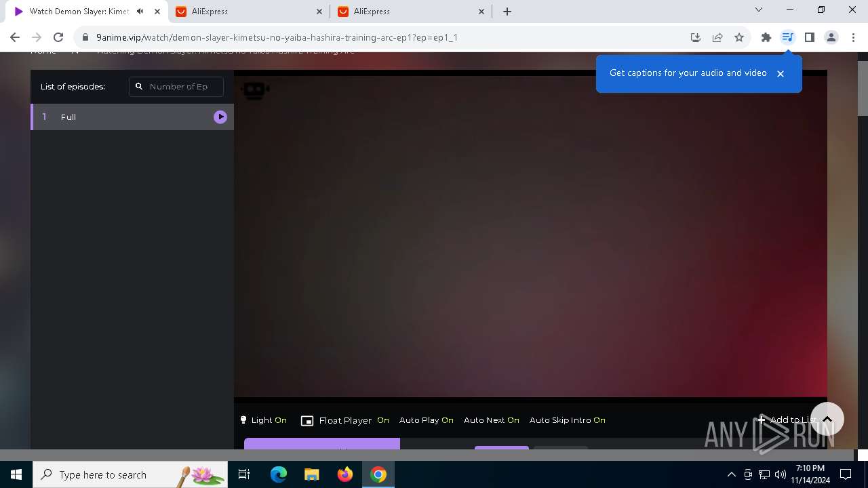Click the Chrome taskbar icon

pyautogui.click(x=378, y=474)
